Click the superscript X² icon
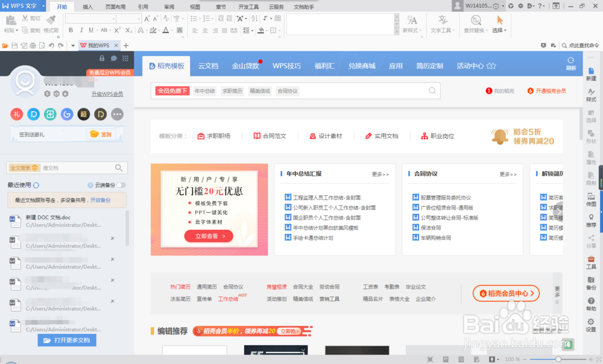 click(x=118, y=30)
